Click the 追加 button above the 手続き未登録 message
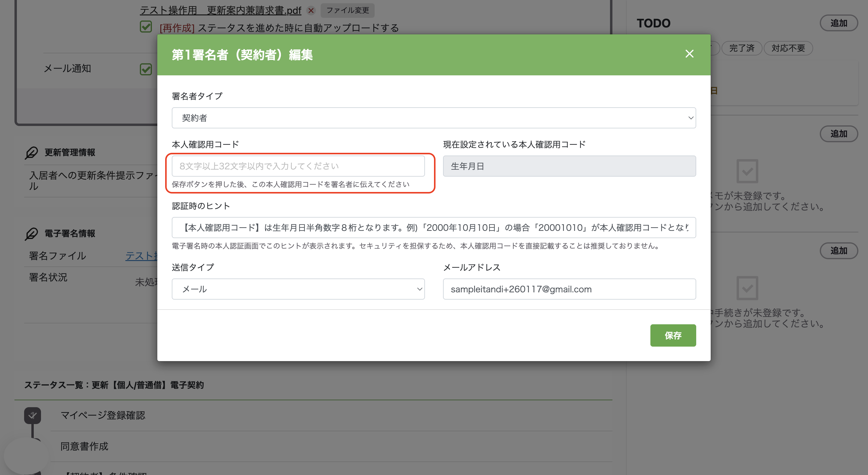 click(838, 251)
